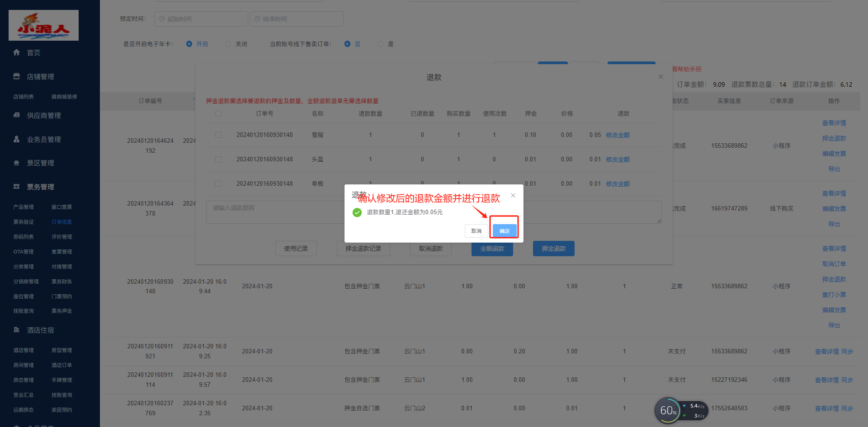Viewport: 868px width, 427px height.
Task: Open 窗口售票 in the sidebar menu
Action: tap(61, 207)
